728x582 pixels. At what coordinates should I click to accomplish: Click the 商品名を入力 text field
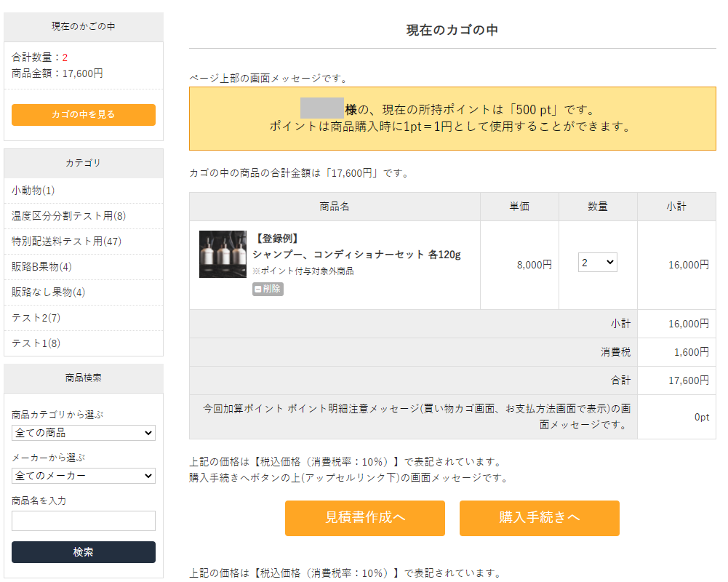(84, 521)
